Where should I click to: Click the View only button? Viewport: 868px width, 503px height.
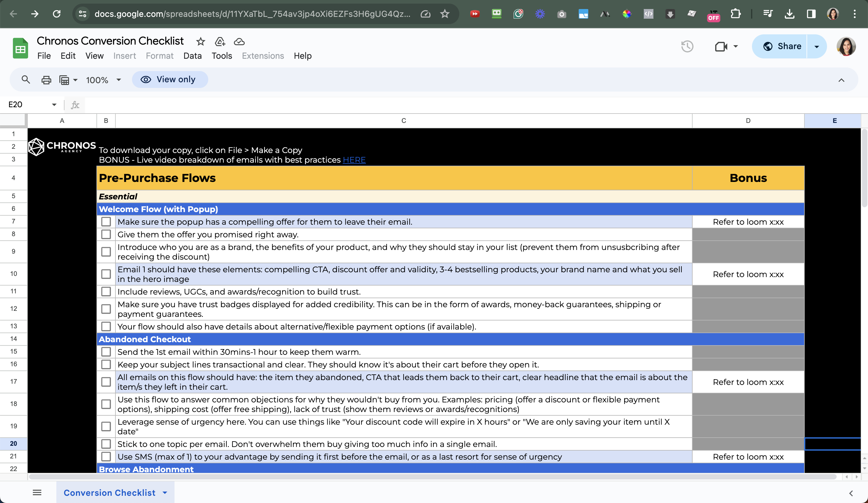170,80
